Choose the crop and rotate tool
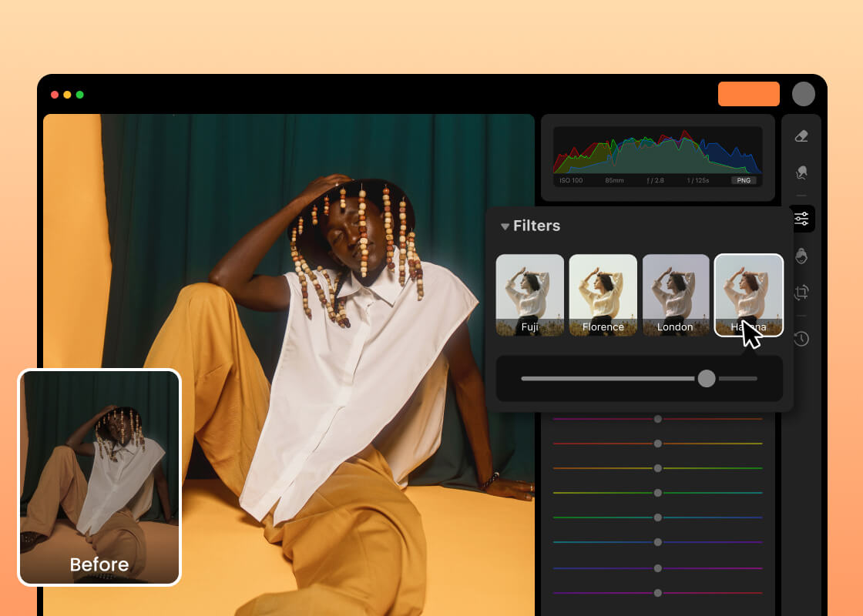863x616 pixels. coord(801,292)
